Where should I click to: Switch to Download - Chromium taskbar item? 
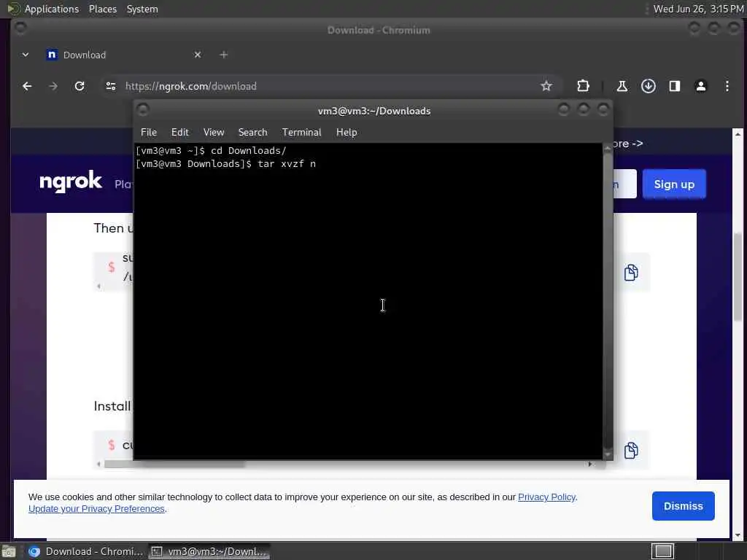(85, 551)
